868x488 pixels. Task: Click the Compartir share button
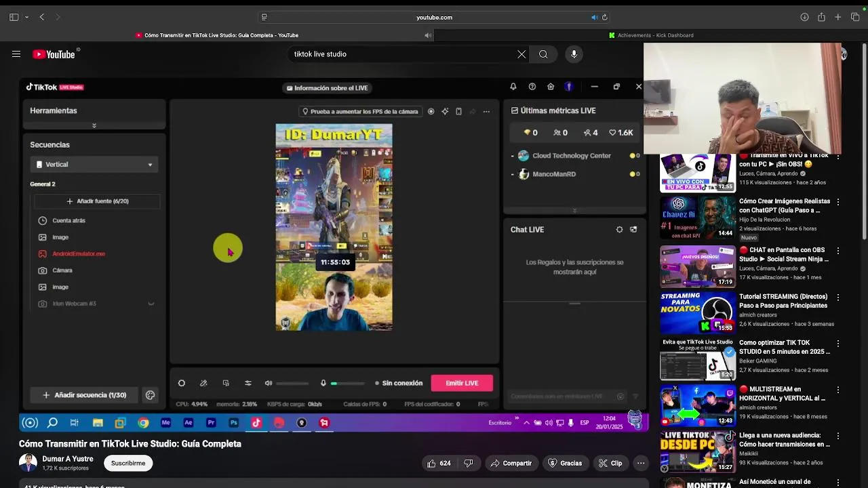point(511,463)
